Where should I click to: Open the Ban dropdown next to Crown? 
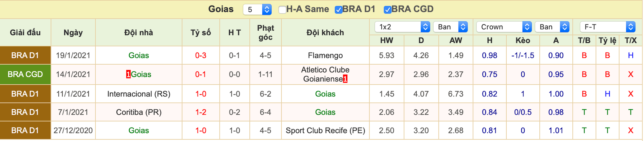click(552, 27)
